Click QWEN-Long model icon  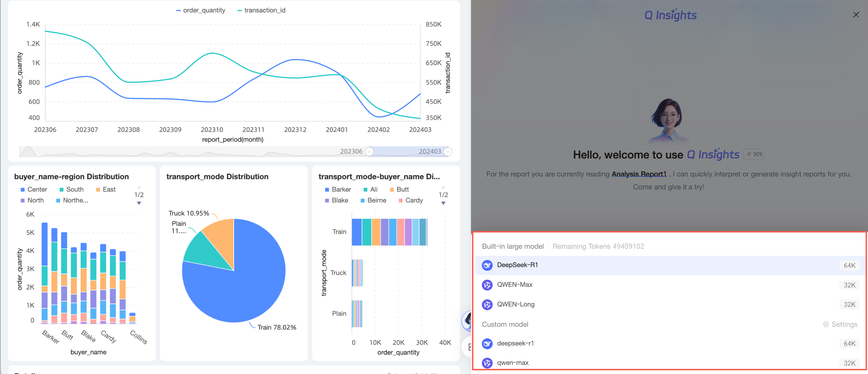[487, 304]
